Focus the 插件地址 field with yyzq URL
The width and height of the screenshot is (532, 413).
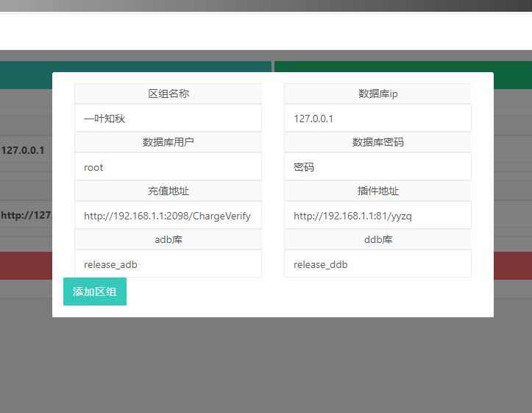coord(377,216)
